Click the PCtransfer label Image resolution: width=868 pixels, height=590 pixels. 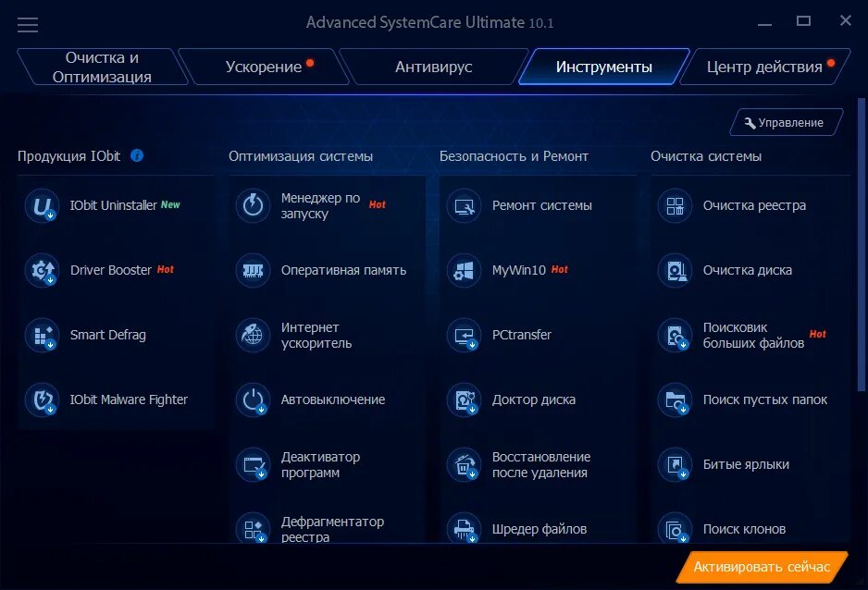[522, 335]
